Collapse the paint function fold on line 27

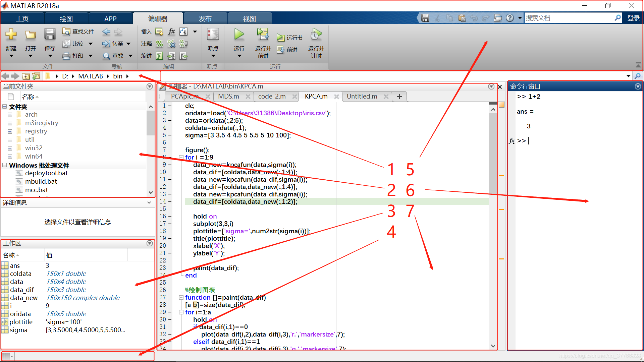click(x=181, y=297)
